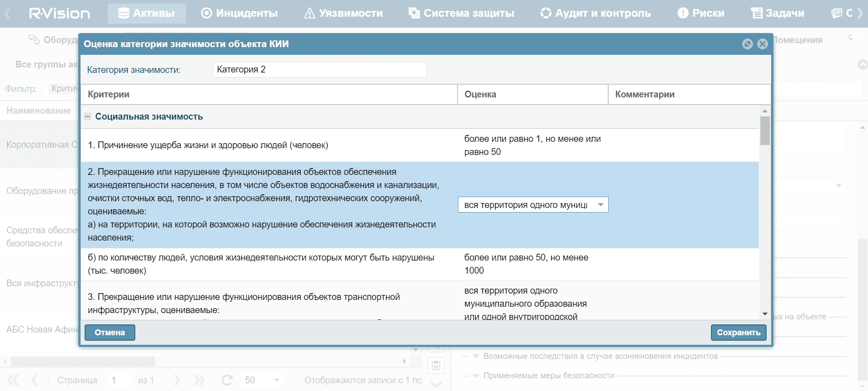Open the territory assessment dropdown

[x=601, y=205]
